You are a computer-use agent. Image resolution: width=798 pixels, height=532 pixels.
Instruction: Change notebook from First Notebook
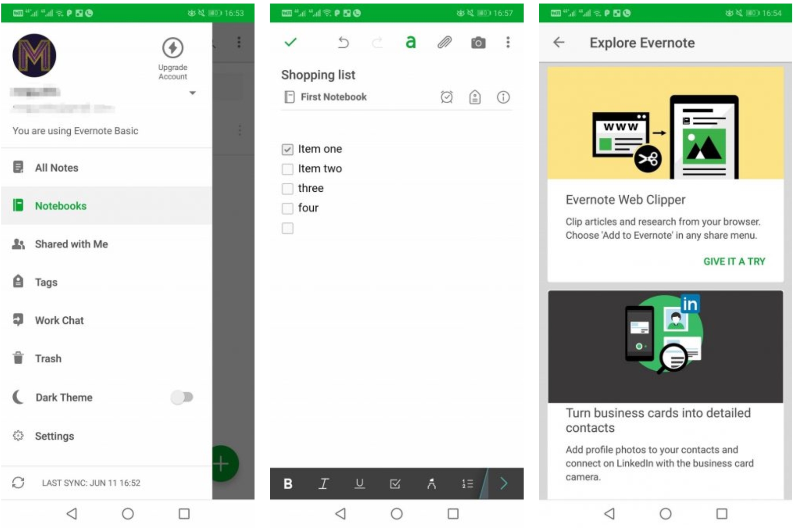[x=326, y=97]
